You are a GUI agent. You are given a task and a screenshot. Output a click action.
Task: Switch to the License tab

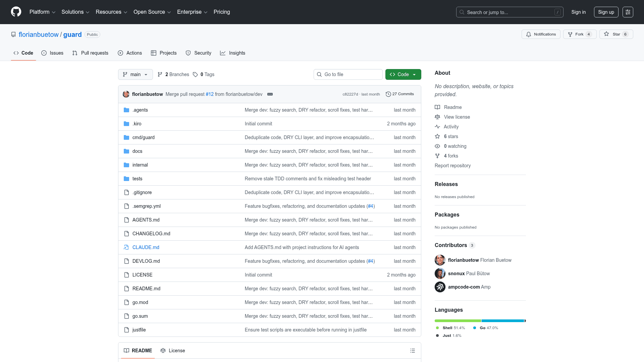173,351
